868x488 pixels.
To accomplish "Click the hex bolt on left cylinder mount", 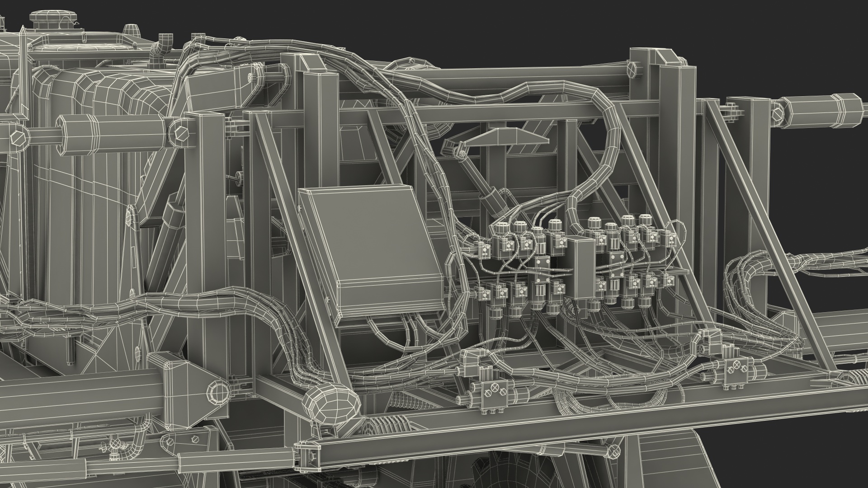I will pos(180,133).
